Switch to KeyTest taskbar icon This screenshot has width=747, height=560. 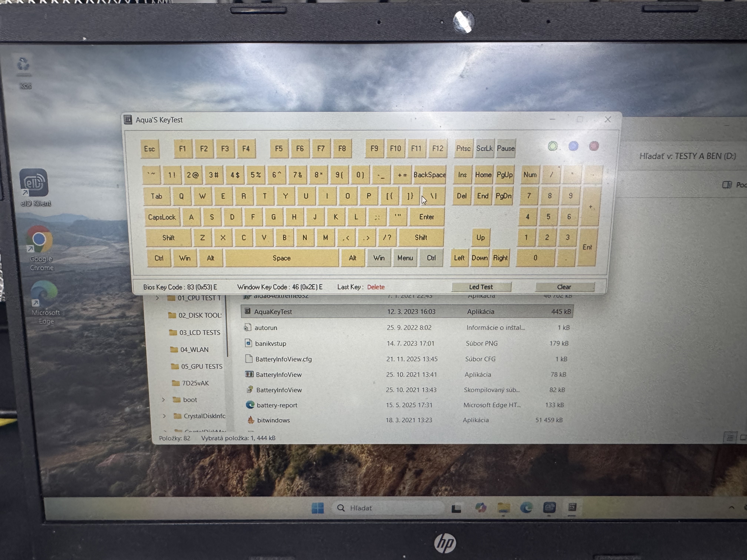point(572,507)
